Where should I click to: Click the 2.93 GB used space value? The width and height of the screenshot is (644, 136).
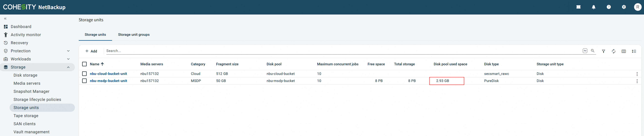[443, 81]
